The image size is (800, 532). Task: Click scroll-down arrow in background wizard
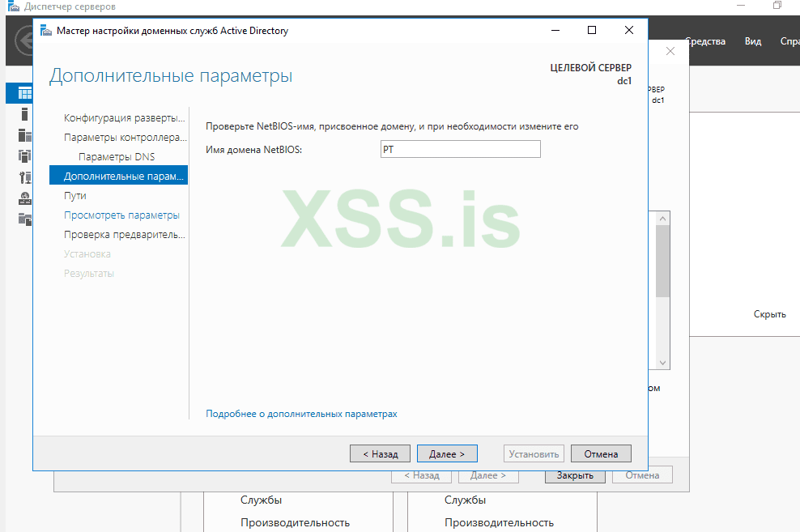[663, 363]
